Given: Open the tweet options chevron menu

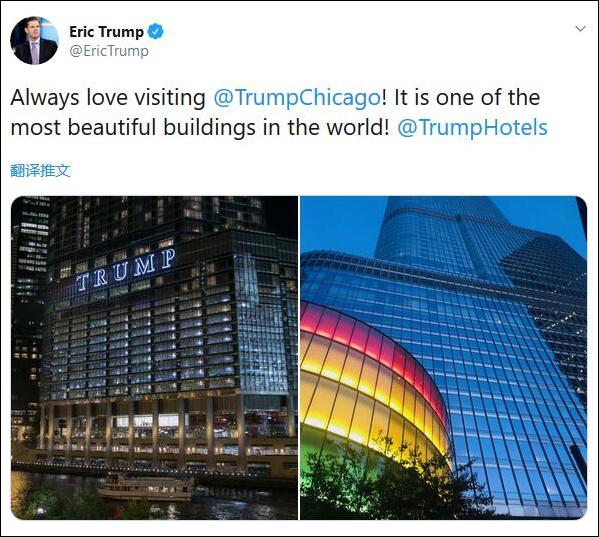Looking at the screenshot, I should tap(580, 29).
